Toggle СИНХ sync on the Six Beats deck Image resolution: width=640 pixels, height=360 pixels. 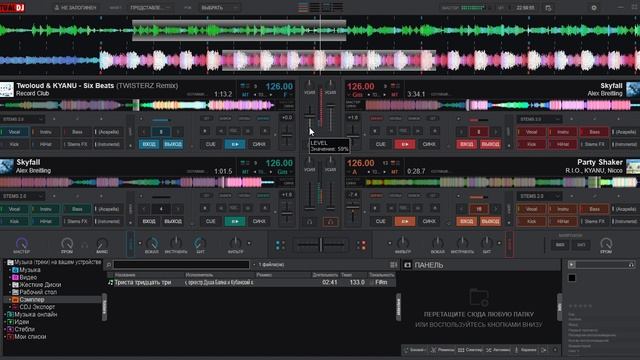point(259,144)
